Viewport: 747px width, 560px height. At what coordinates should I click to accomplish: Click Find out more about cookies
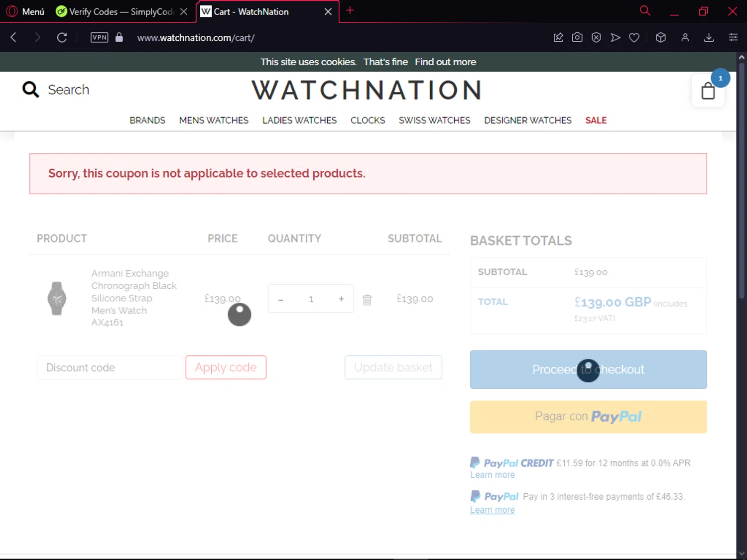point(446,62)
